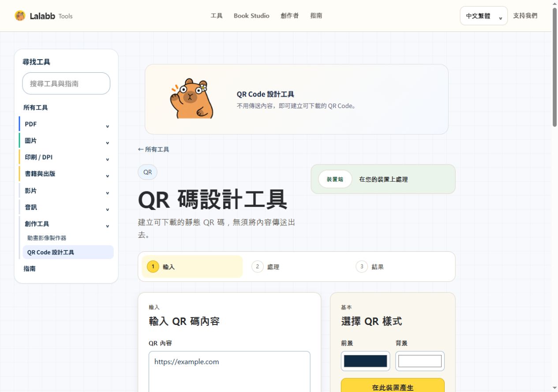Select 所有工具 in the sidebar
This screenshot has height=392, width=558.
(x=36, y=108)
